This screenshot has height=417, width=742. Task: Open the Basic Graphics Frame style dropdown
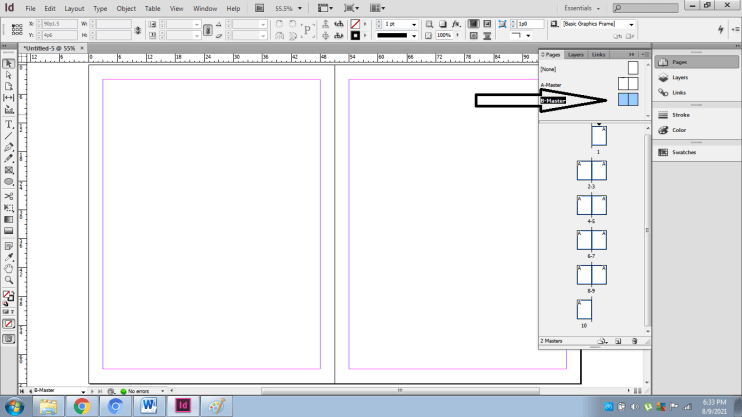631,24
